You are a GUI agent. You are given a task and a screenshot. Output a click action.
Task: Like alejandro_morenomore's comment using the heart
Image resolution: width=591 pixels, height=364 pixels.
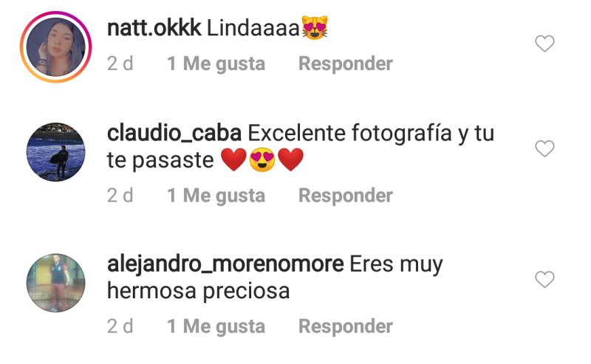[544, 279]
